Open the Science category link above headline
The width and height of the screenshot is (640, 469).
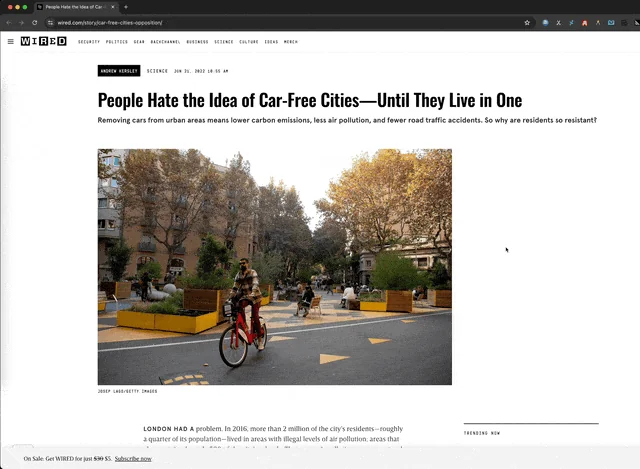coord(157,71)
